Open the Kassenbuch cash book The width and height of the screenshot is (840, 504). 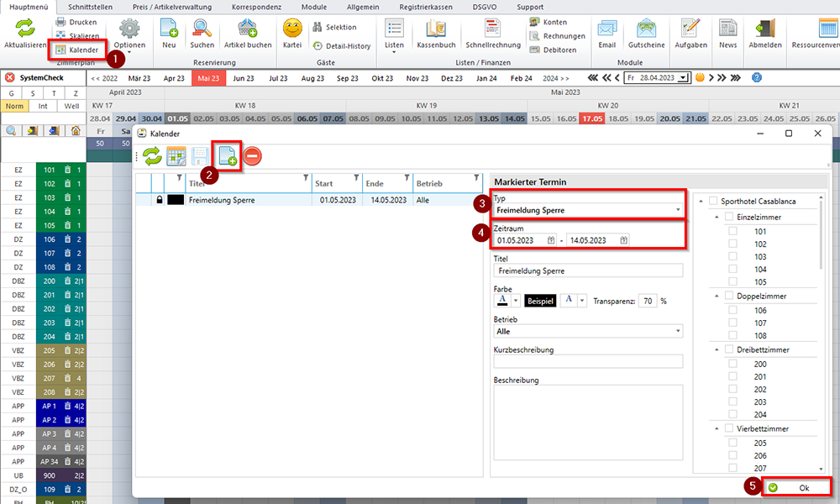(435, 35)
